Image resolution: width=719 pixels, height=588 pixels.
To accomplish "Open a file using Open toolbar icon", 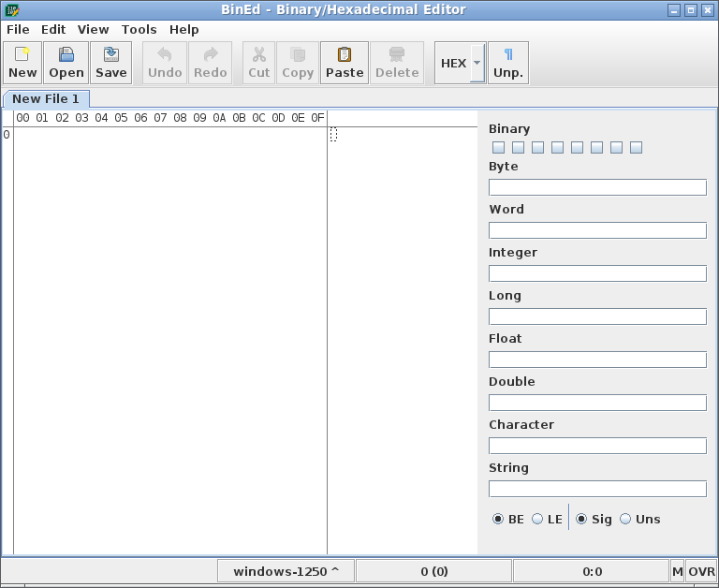I will click(x=66, y=63).
